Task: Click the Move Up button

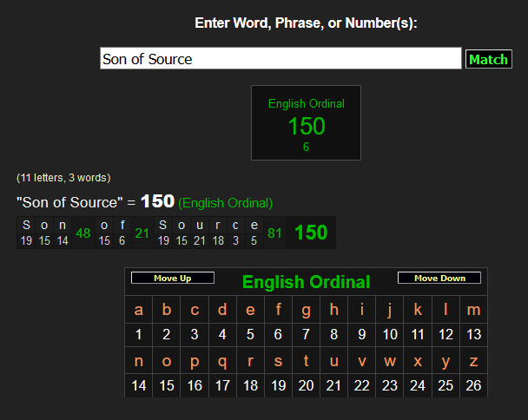Action: tap(172, 279)
